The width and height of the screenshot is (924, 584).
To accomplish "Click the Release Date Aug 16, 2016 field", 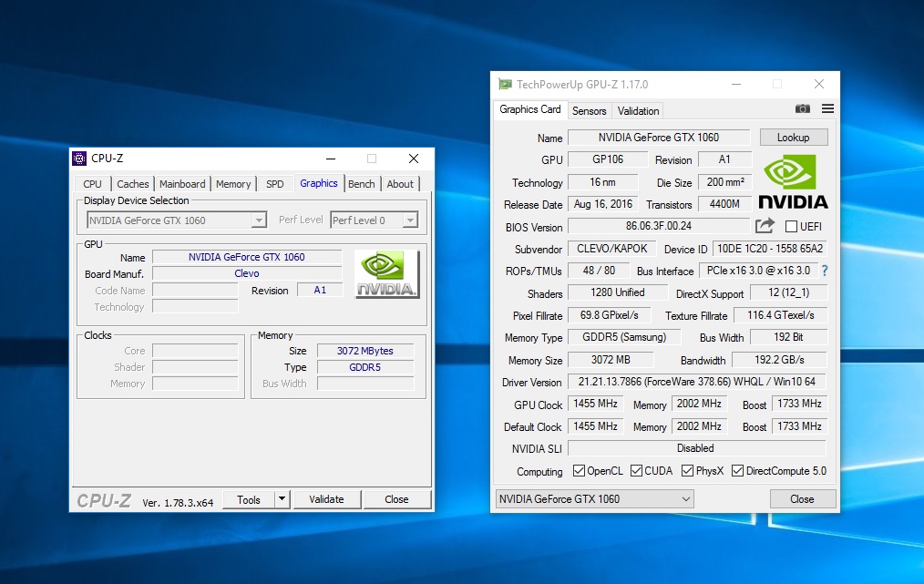I will [603, 204].
